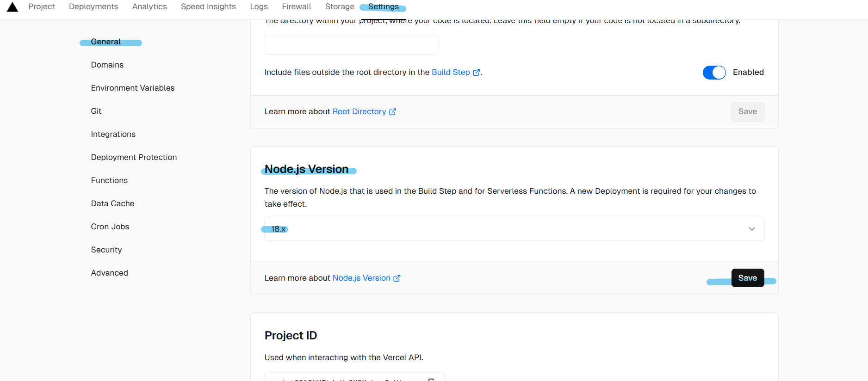Image resolution: width=868 pixels, height=381 pixels.
Task: Click external link icon beside Build Step
Action: point(476,73)
